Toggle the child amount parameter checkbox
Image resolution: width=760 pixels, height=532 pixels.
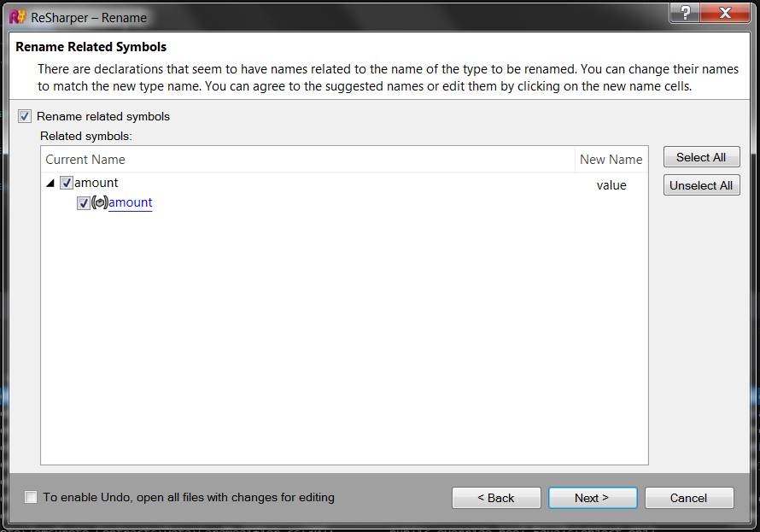pyautogui.click(x=84, y=202)
